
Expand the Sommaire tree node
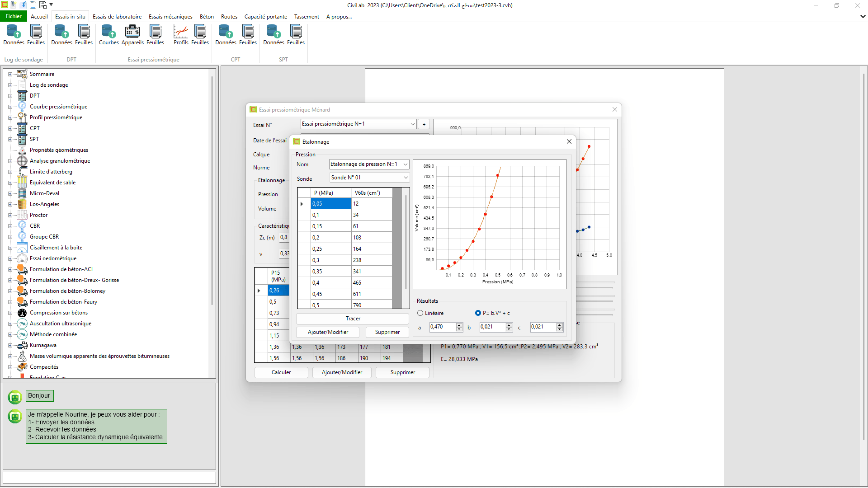(10, 74)
